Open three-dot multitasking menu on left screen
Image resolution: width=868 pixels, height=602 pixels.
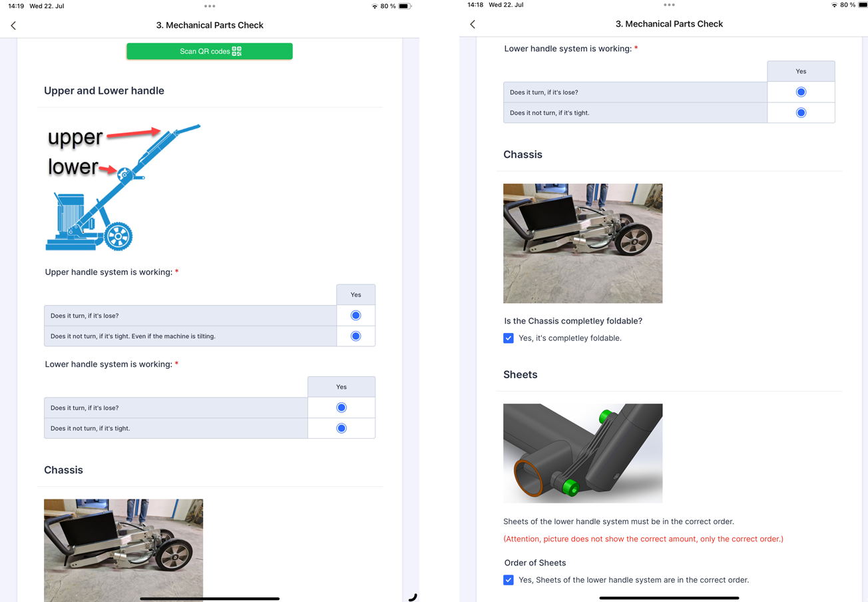pos(210,6)
